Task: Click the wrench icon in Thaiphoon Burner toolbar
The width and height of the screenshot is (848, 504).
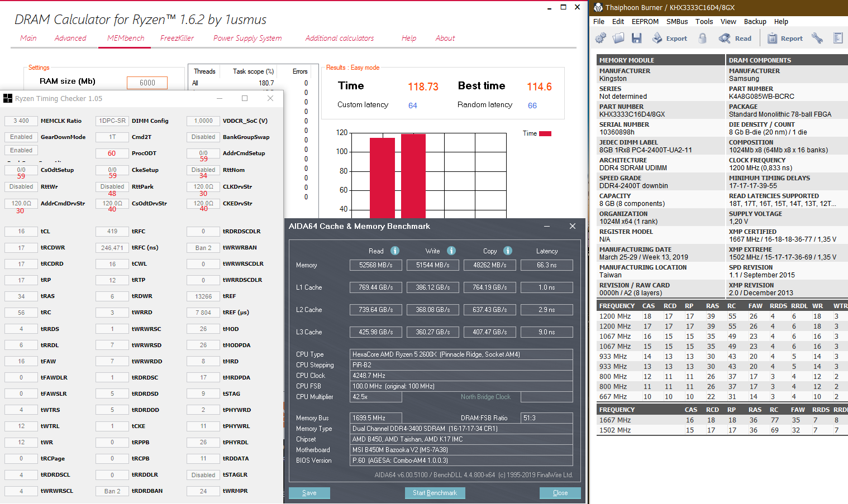Action: pyautogui.click(x=817, y=38)
